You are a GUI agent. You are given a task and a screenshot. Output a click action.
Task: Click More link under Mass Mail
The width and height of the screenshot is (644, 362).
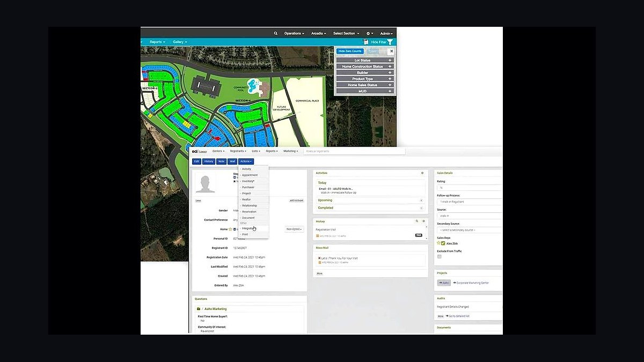coord(319,274)
